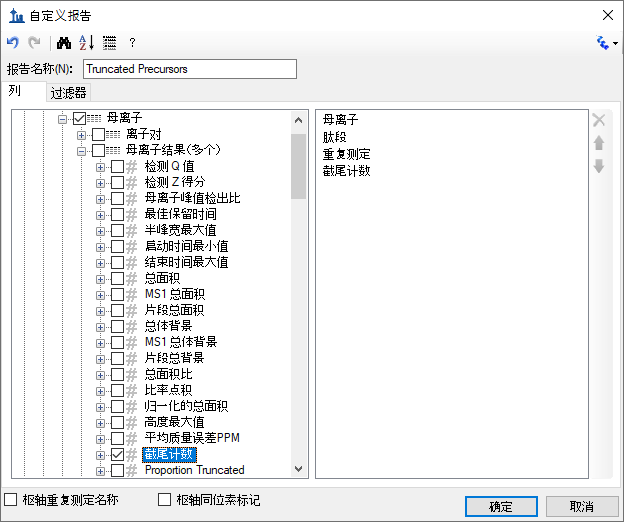Viewport: 624px width, 522px height.
Task: Click the tree scrollbar down arrow
Action: pyautogui.click(x=298, y=469)
